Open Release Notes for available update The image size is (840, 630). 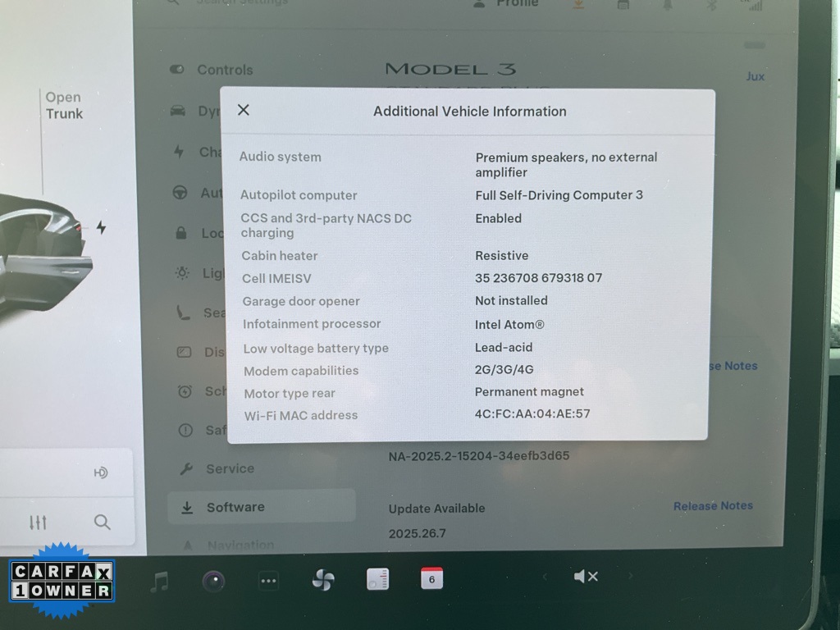(712, 506)
